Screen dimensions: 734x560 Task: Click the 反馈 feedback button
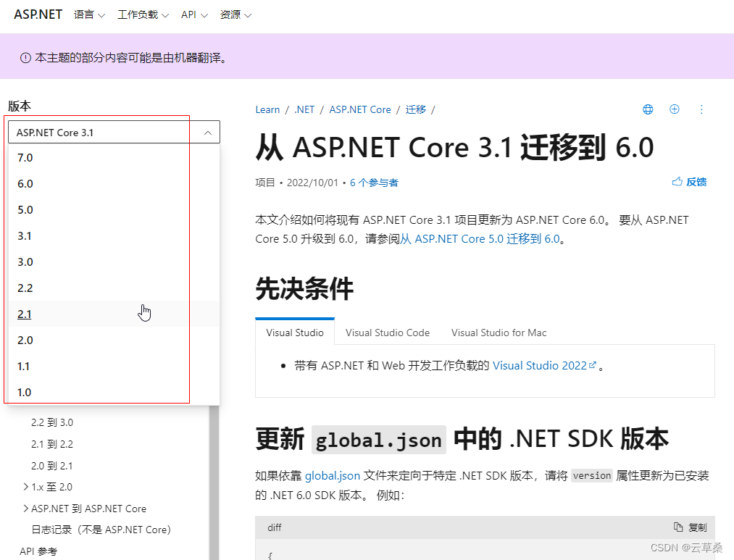[689, 182]
